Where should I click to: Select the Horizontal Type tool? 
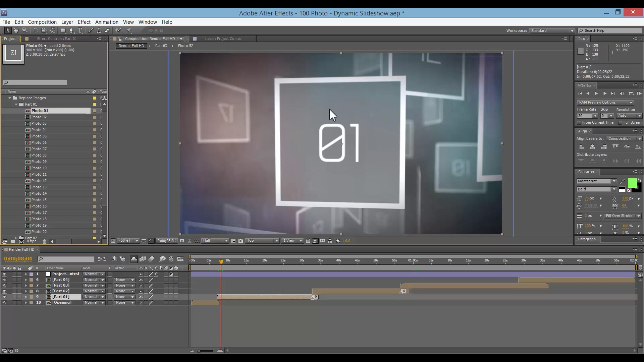tap(80, 30)
